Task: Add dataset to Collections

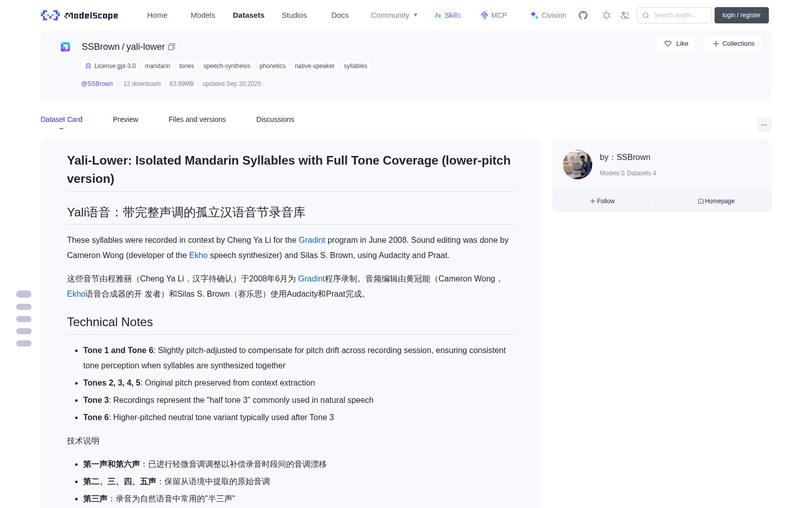Action: (x=733, y=44)
